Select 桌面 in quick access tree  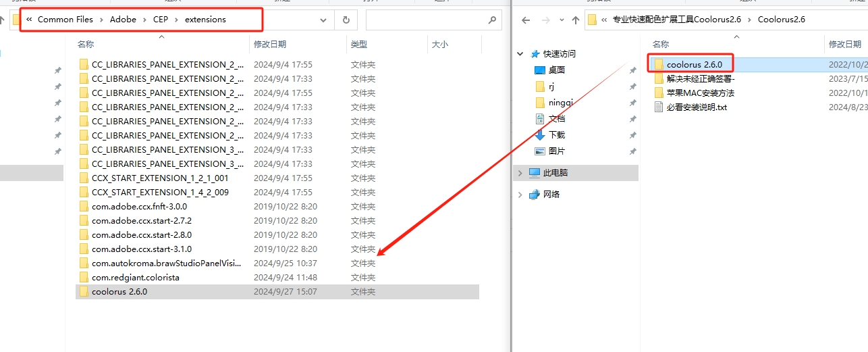[x=557, y=70]
